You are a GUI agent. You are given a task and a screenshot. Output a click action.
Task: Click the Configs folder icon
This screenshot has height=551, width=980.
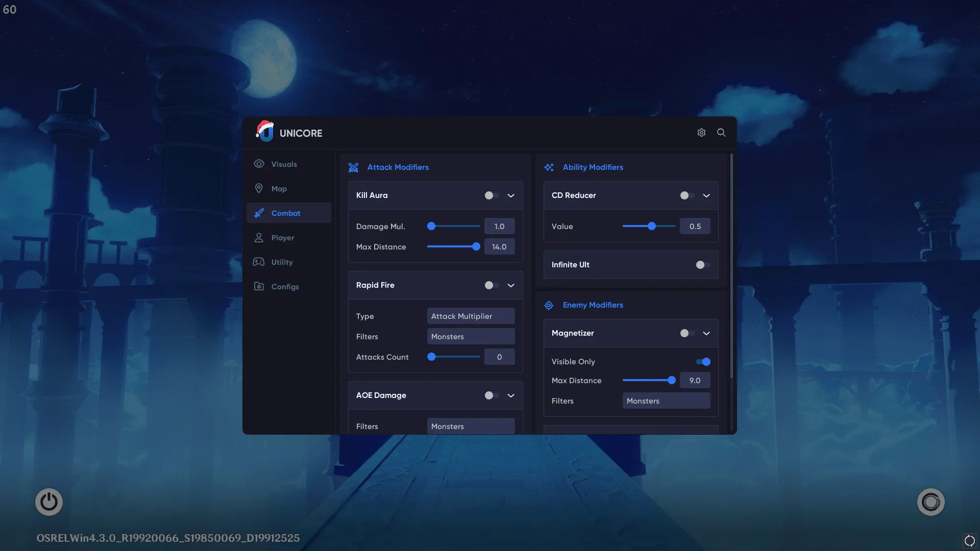[x=259, y=286]
